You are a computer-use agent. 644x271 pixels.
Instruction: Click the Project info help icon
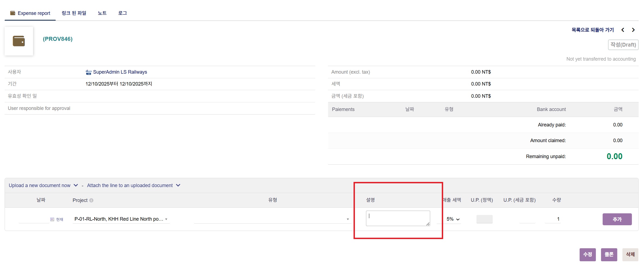pyautogui.click(x=91, y=200)
